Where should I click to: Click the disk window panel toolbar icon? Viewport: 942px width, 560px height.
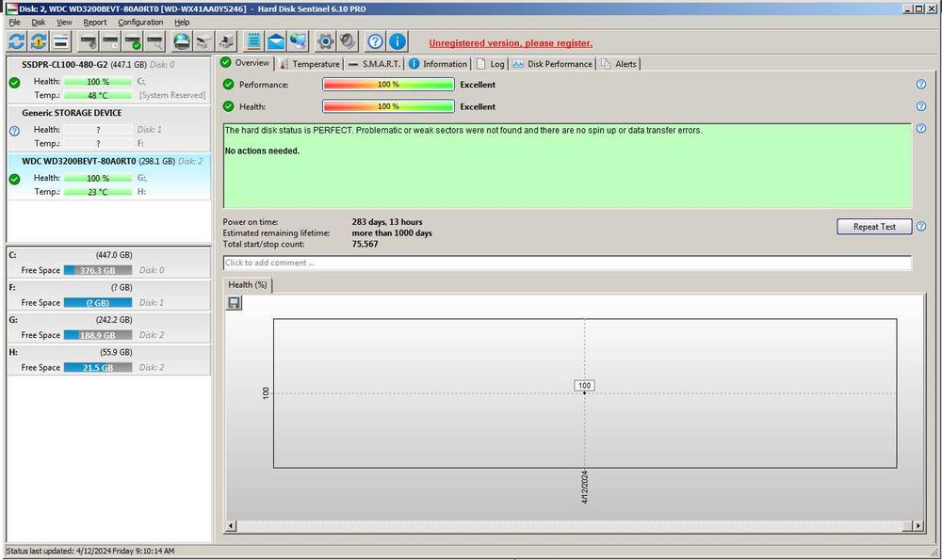click(x=60, y=41)
